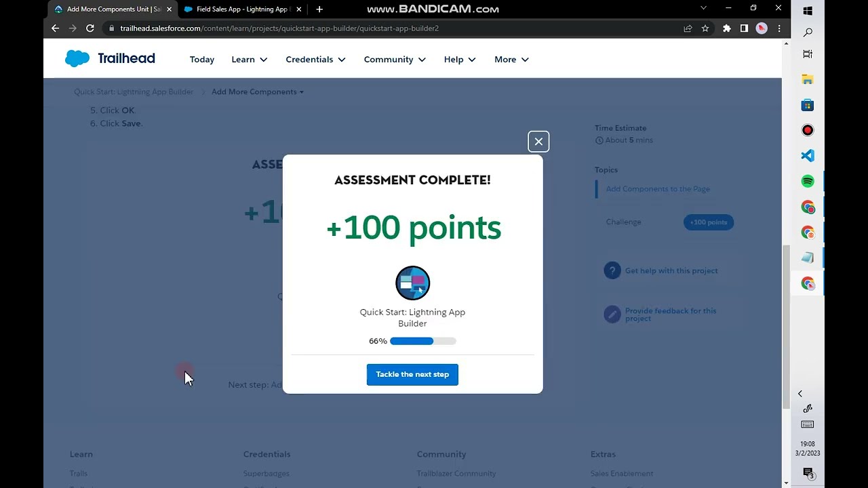This screenshot has height=488, width=868.
Task: Open the Add More Components breadcrumb dropdown
Action: (x=258, y=91)
